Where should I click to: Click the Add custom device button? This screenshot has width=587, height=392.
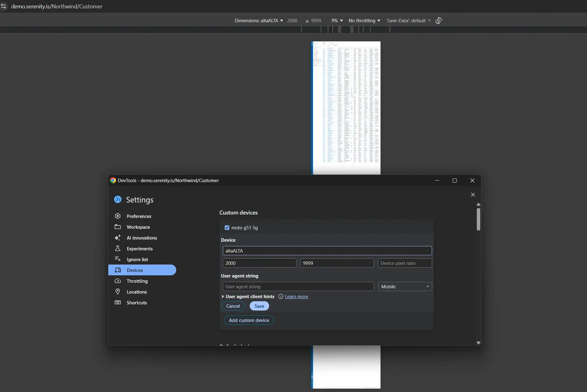(249, 320)
